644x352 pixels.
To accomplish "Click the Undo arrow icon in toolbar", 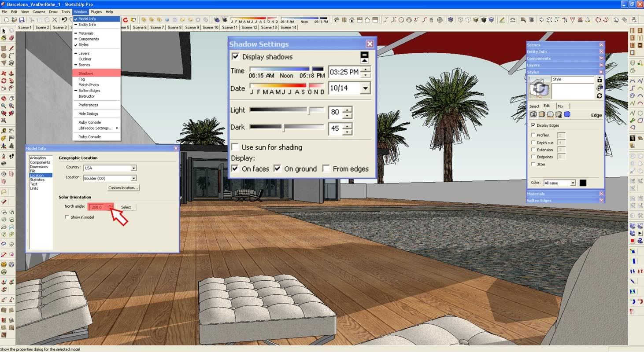I will point(64,20).
